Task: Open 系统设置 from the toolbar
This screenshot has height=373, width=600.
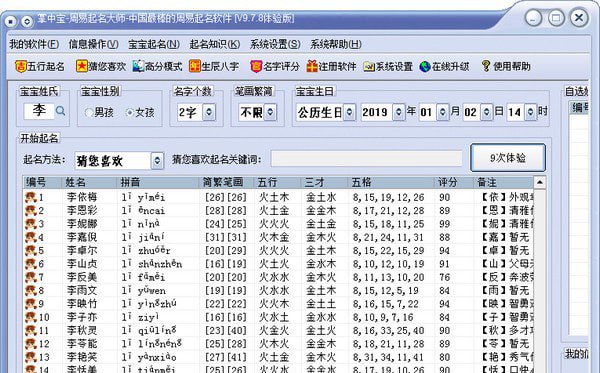Action: coord(388,67)
